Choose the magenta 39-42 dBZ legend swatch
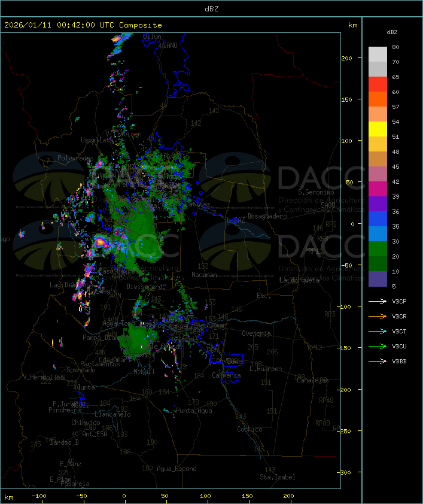423x504 pixels. click(378, 189)
